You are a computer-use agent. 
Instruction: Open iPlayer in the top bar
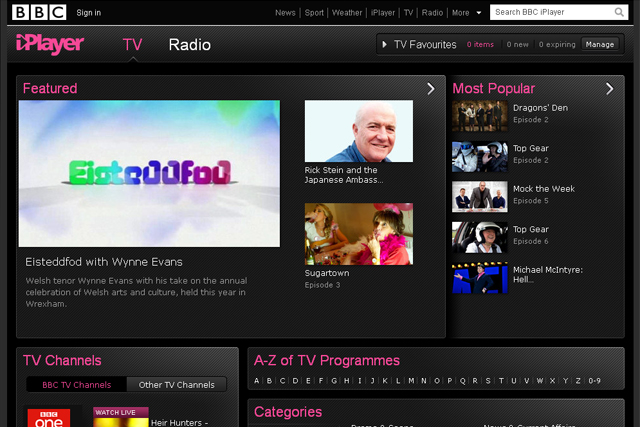pyautogui.click(x=382, y=13)
